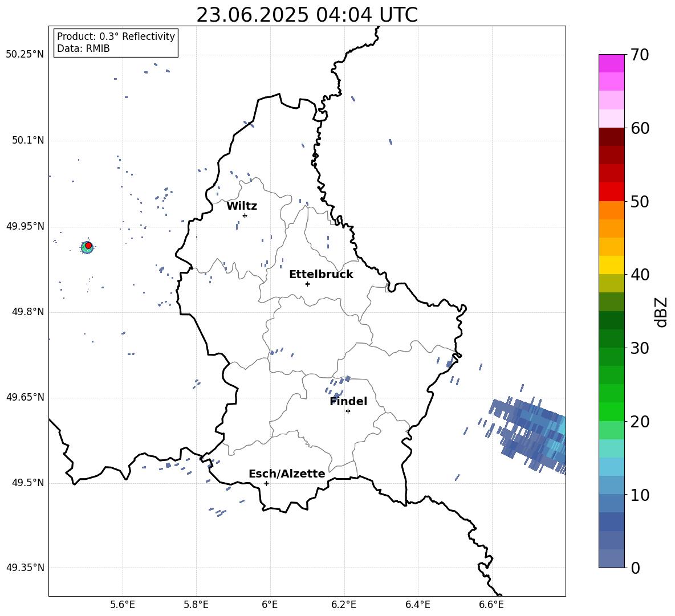Click the colorbar tick label 10
The height and width of the screenshot is (616, 675).
pos(640,495)
